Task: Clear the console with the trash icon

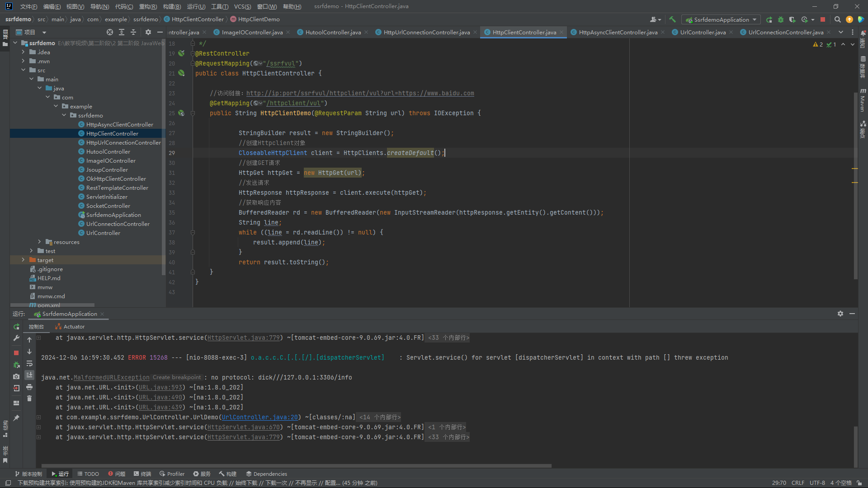Action: (x=29, y=399)
